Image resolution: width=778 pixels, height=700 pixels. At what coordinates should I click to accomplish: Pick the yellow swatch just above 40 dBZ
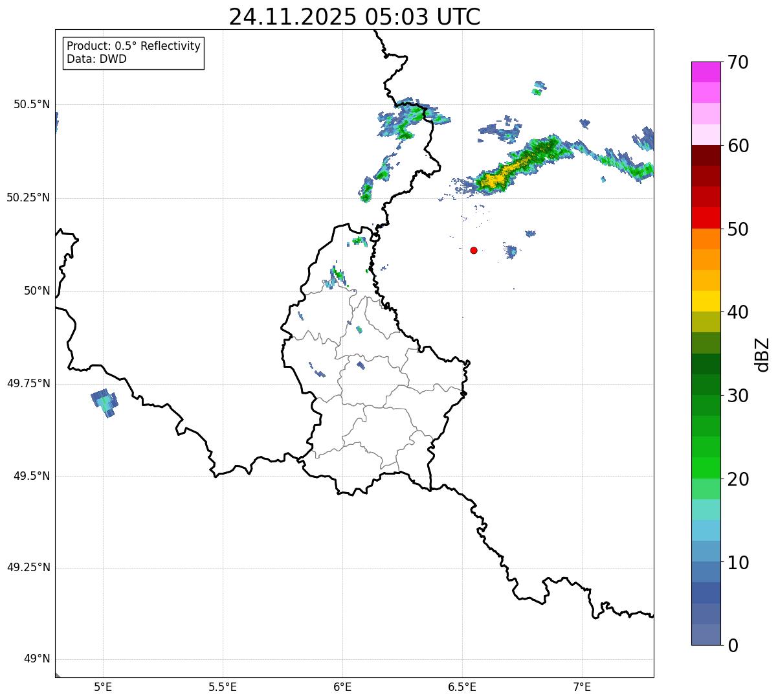tap(706, 301)
